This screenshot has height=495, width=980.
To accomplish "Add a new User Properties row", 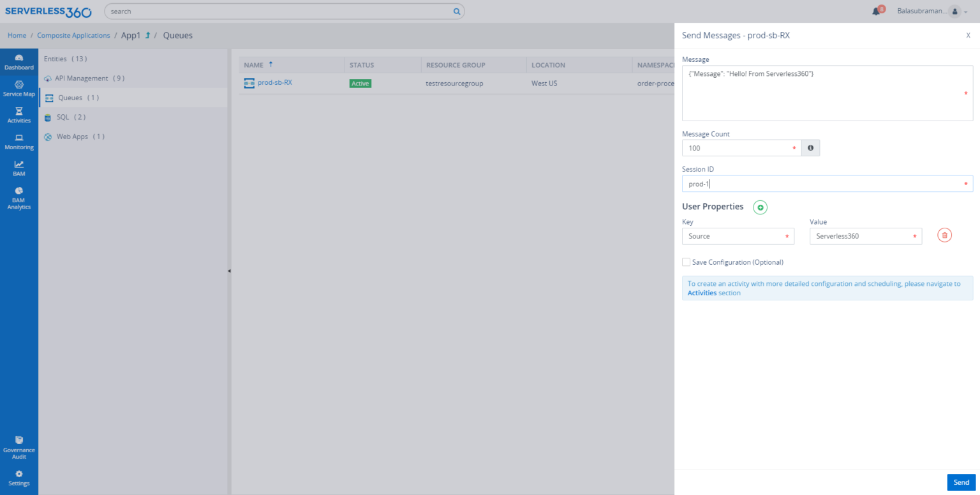I will (x=760, y=207).
